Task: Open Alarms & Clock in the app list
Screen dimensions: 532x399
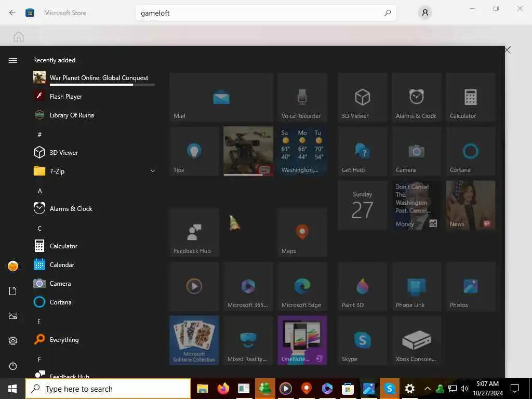Action: [95, 209]
